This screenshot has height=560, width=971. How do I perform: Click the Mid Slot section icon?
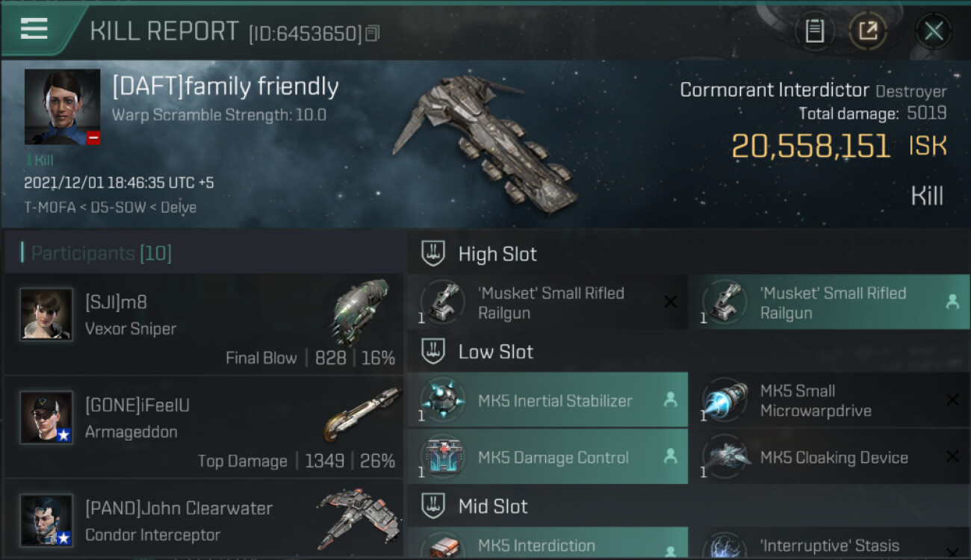click(433, 506)
